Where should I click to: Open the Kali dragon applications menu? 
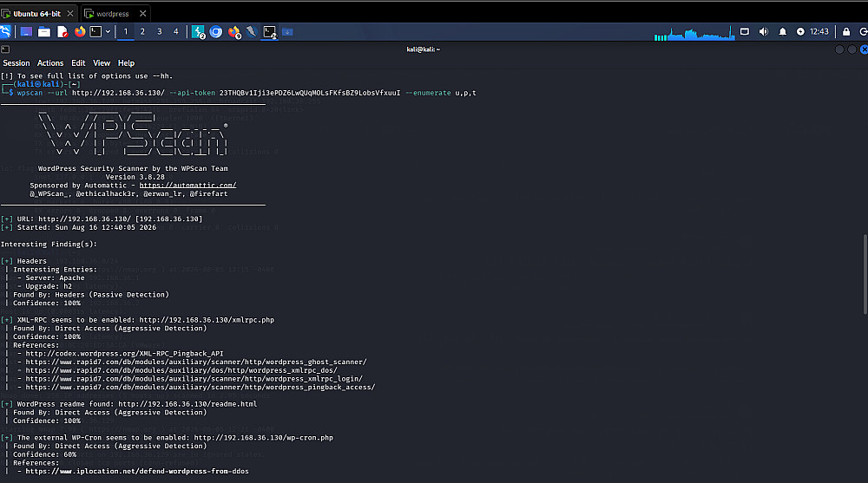click(5, 31)
